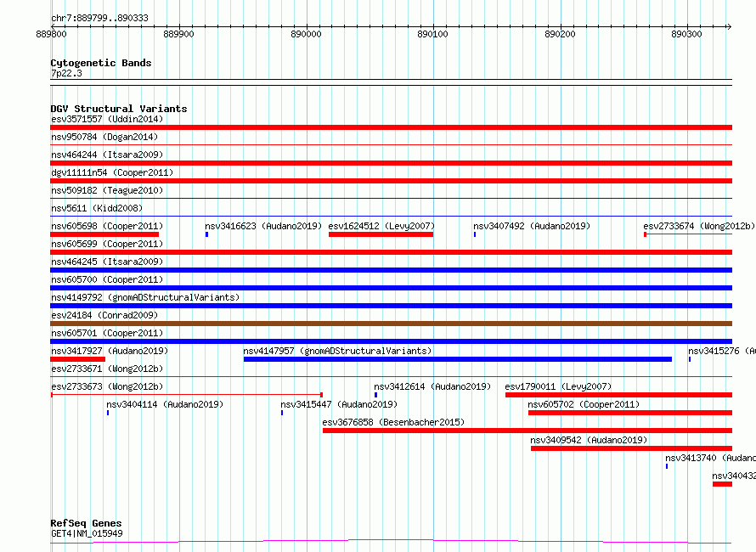
Task: Click nsv3417927 (Audano2019) label
Action: click(110, 351)
